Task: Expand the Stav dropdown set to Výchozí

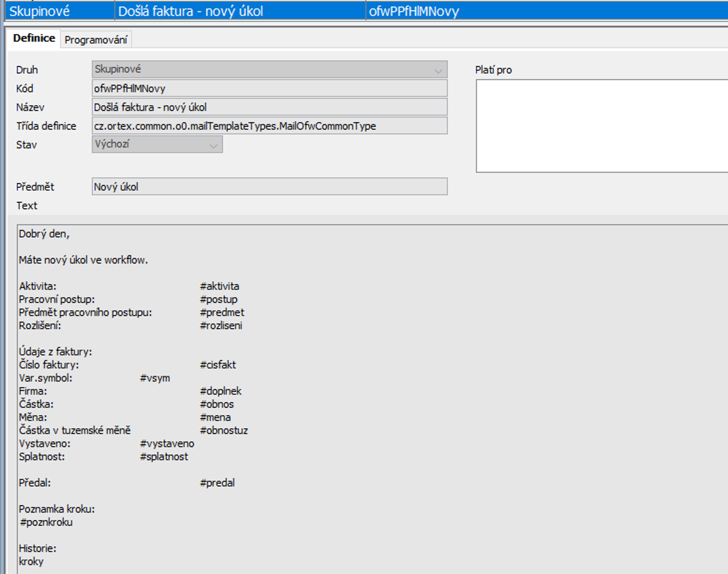Action: coord(157,144)
